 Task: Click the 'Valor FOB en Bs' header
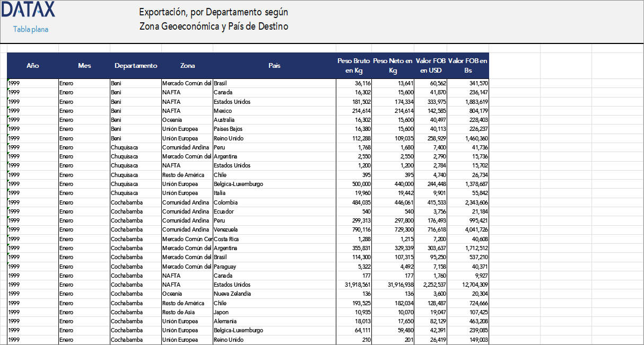coord(467,66)
